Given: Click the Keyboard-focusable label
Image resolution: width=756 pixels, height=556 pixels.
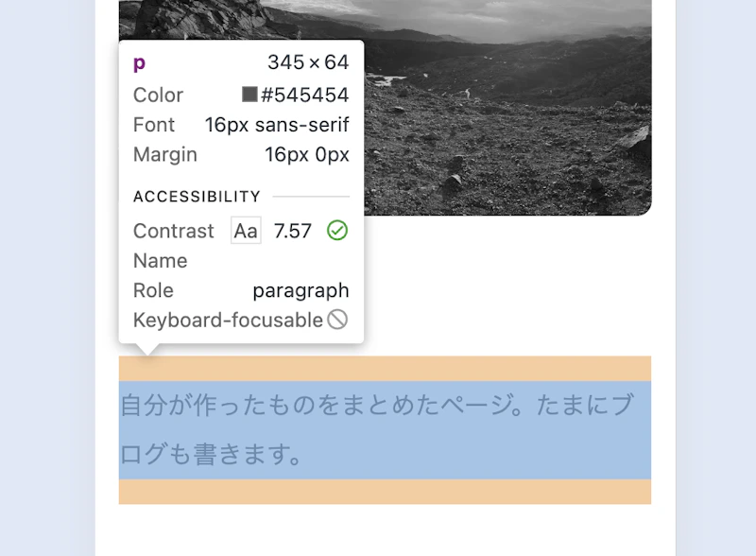Looking at the screenshot, I should coord(228,320).
